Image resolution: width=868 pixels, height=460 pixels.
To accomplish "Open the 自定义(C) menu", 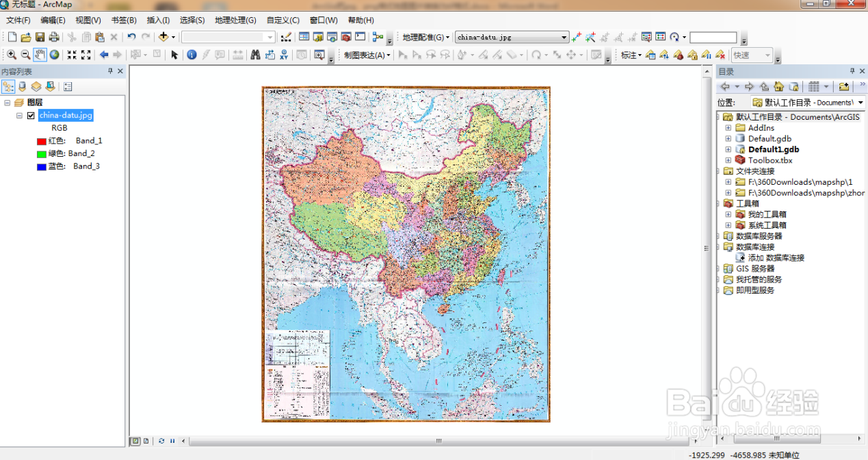I will 283,21.
